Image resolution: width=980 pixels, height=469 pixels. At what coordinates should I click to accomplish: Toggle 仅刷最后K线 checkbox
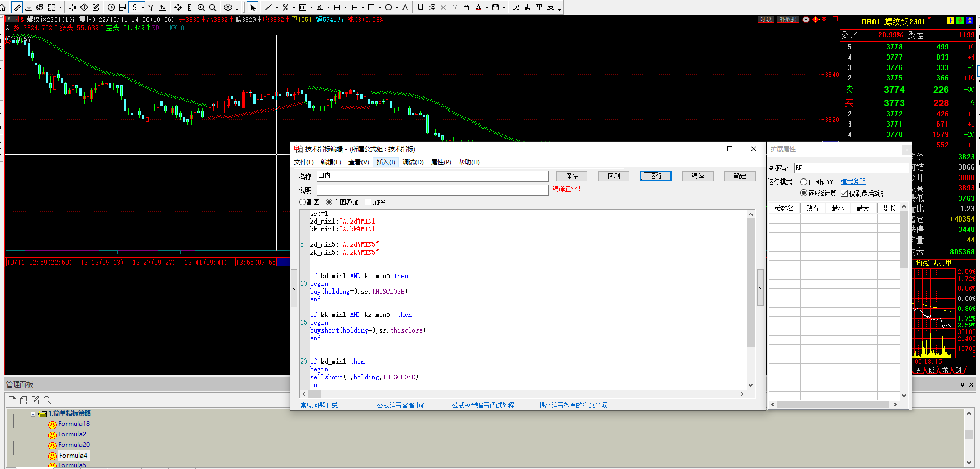[x=844, y=193]
